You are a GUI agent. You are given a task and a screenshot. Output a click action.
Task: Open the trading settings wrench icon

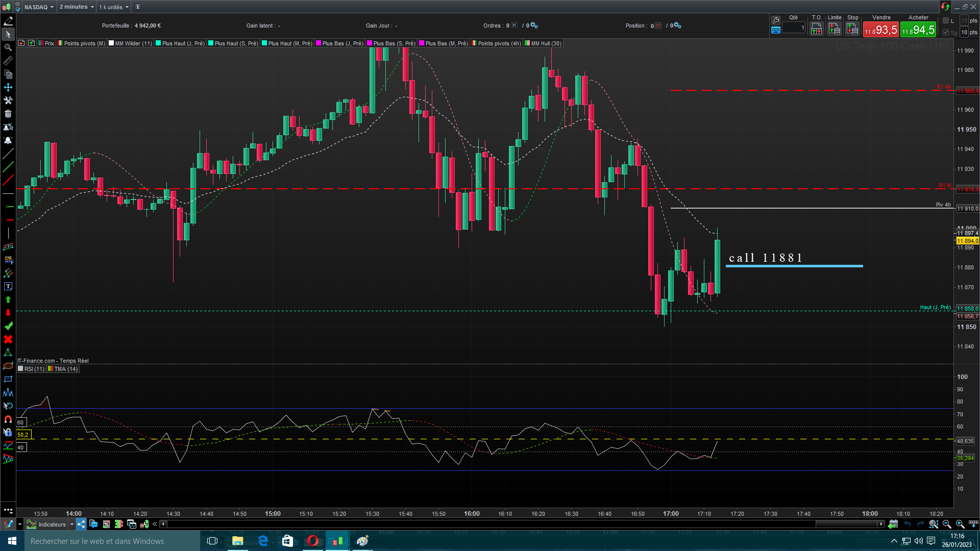(x=776, y=20)
